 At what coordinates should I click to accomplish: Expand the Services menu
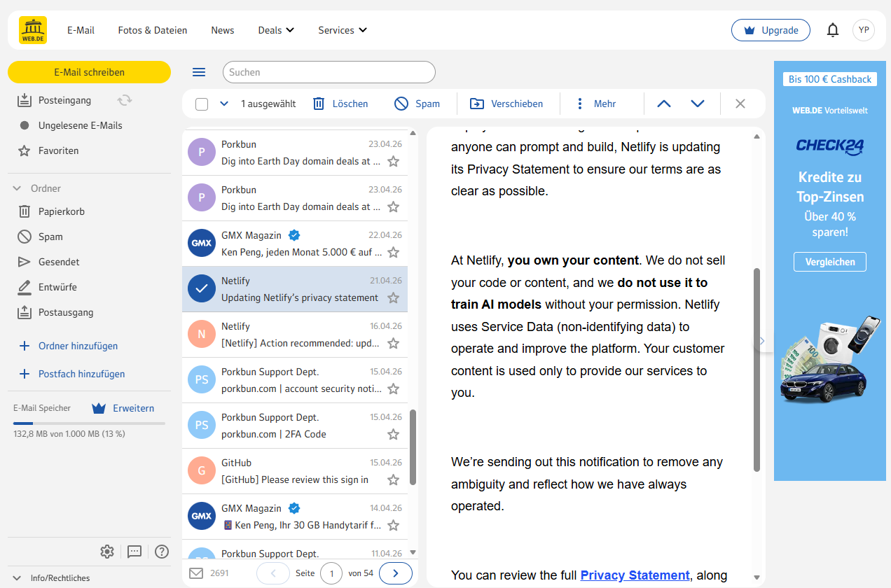pyautogui.click(x=343, y=30)
